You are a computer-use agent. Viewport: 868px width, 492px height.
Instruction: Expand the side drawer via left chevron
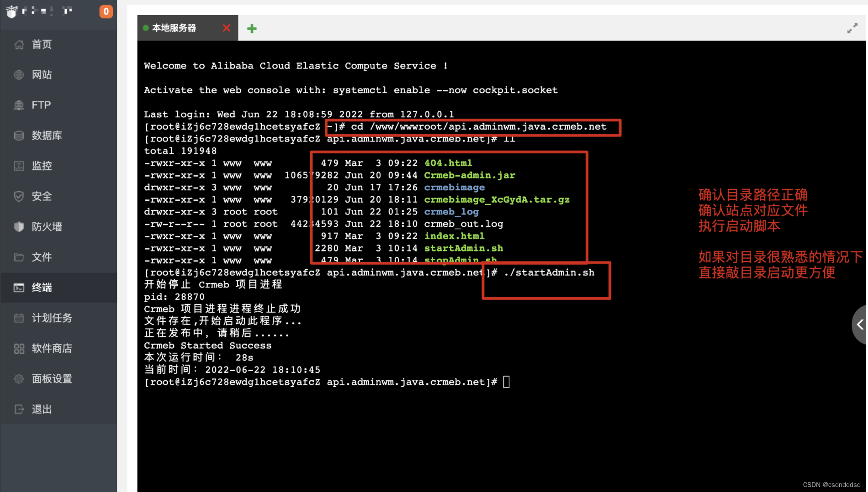click(x=860, y=325)
